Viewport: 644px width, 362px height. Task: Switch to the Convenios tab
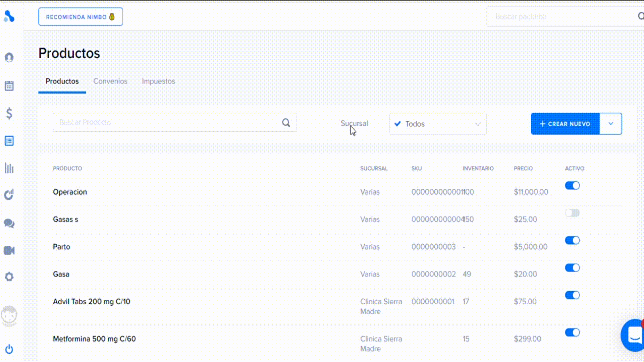(110, 81)
